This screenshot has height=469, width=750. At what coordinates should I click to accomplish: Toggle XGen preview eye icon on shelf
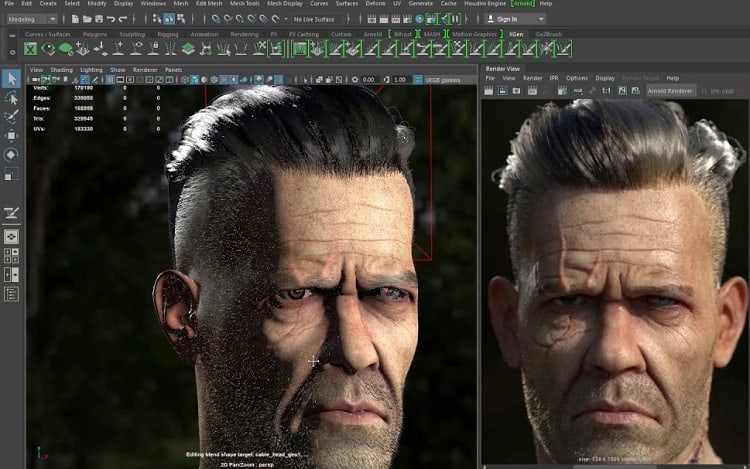point(48,49)
